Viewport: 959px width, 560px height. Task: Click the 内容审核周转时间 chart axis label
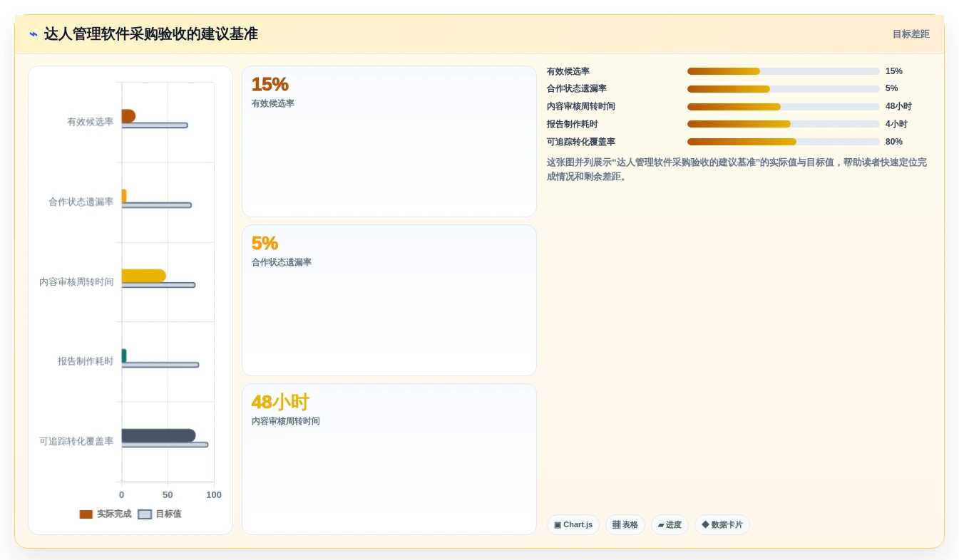pos(76,282)
